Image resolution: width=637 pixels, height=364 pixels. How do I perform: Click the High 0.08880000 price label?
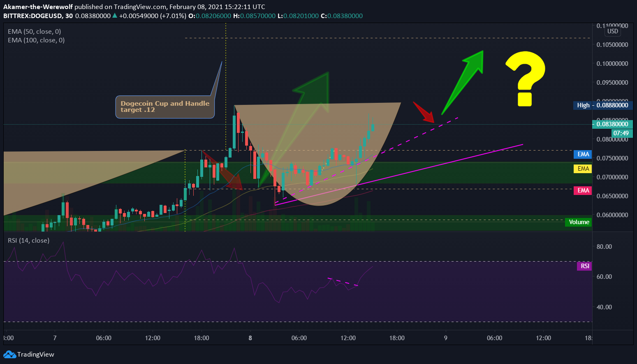tap(602, 105)
